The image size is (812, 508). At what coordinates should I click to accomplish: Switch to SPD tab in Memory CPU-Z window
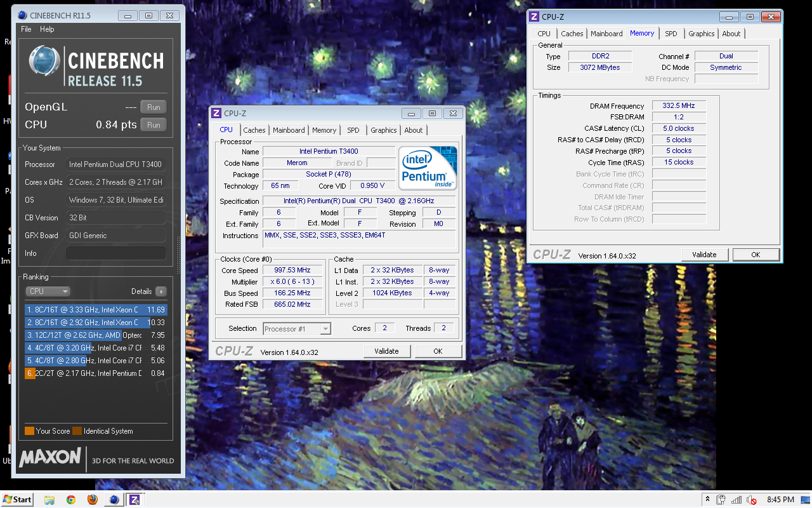(x=671, y=34)
